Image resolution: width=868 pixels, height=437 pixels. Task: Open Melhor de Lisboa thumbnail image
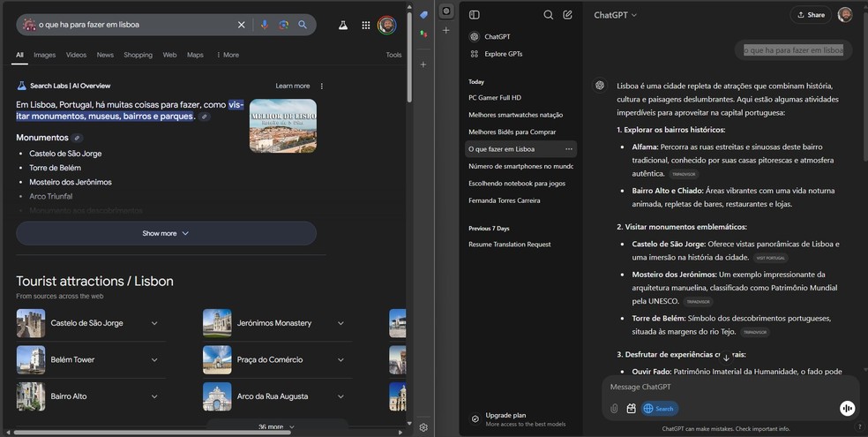click(x=283, y=125)
